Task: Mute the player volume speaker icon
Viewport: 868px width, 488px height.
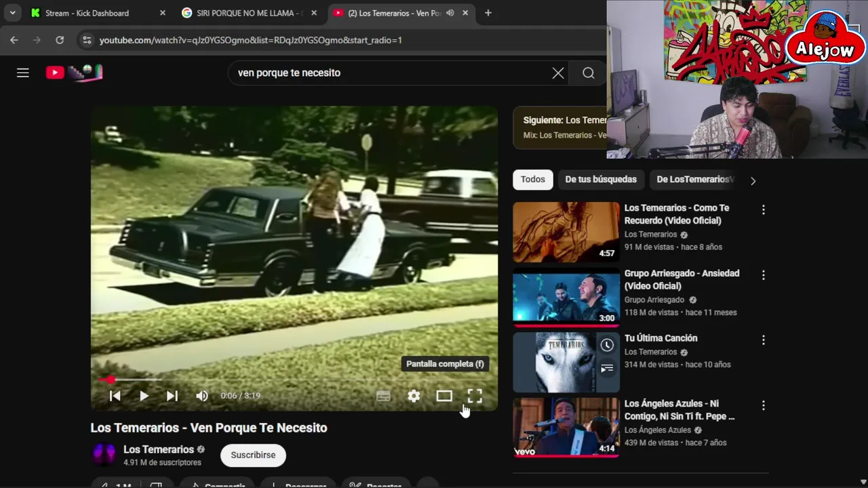Action: tap(202, 396)
